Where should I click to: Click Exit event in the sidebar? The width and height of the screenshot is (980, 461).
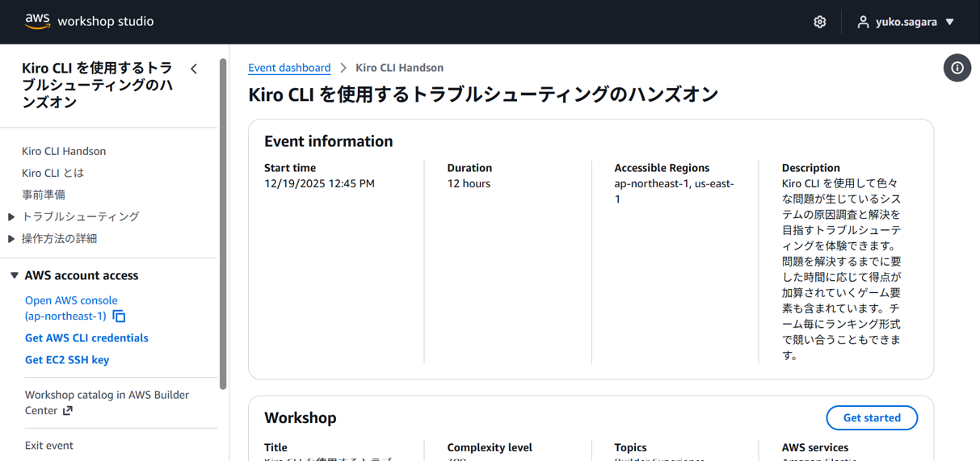tap(49, 445)
